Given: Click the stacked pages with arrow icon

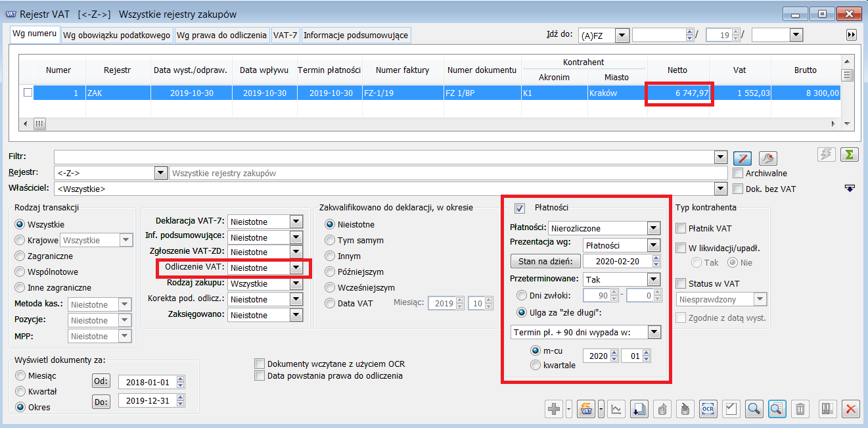Looking at the screenshot, I should (x=639, y=409).
